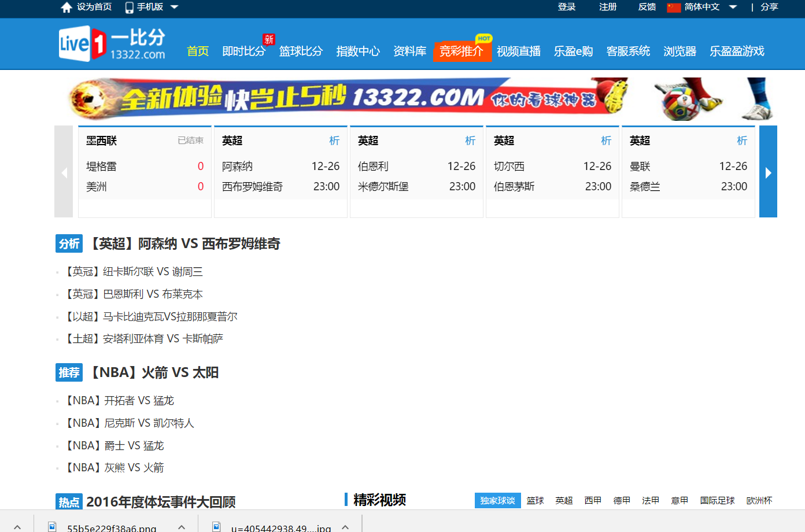The width and height of the screenshot is (805, 532).
Task: Switch to the 即时比分 menu item
Action: (243, 51)
